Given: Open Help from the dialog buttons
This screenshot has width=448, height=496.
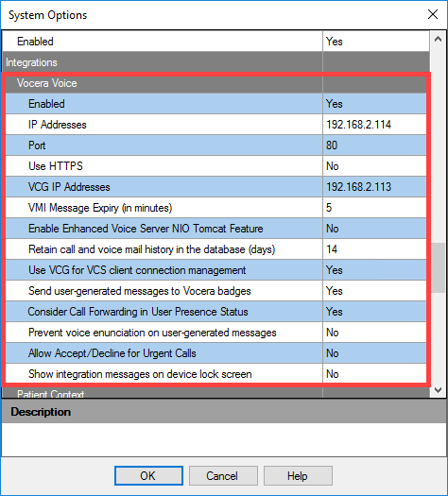Looking at the screenshot, I should (x=298, y=475).
